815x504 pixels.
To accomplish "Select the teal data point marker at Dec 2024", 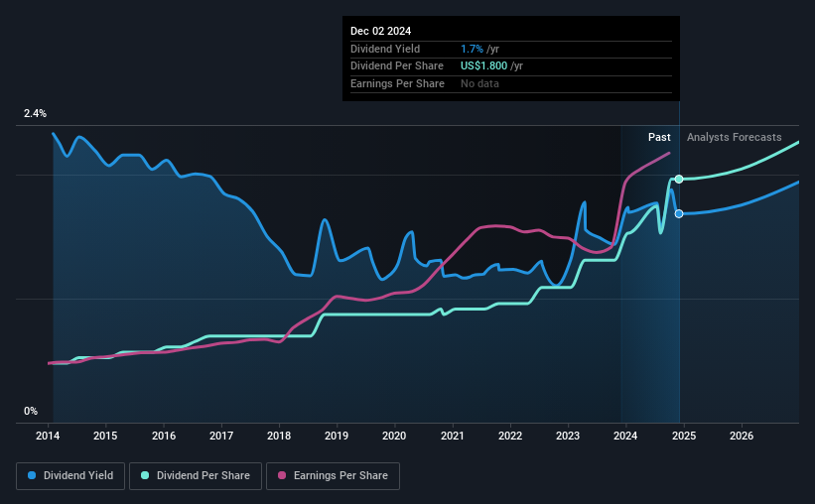I will coord(679,179).
